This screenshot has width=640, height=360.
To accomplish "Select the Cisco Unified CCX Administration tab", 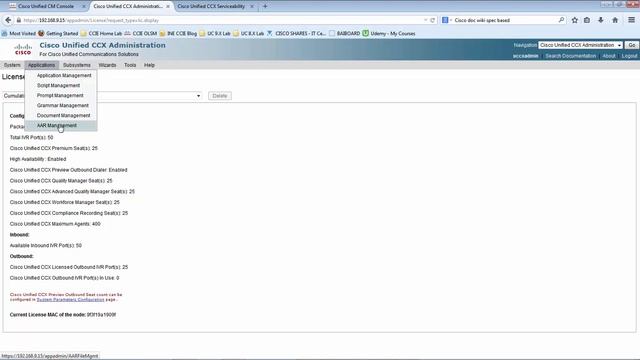I will pos(128,7).
